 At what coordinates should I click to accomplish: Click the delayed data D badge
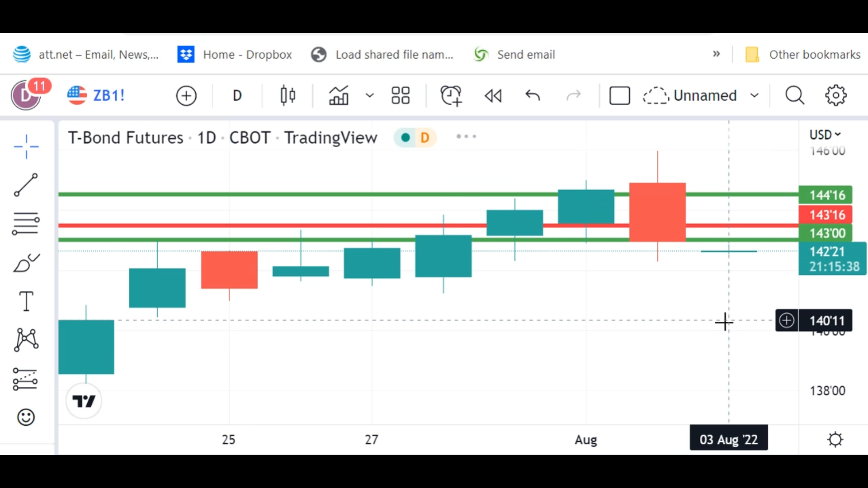(425, 137)
